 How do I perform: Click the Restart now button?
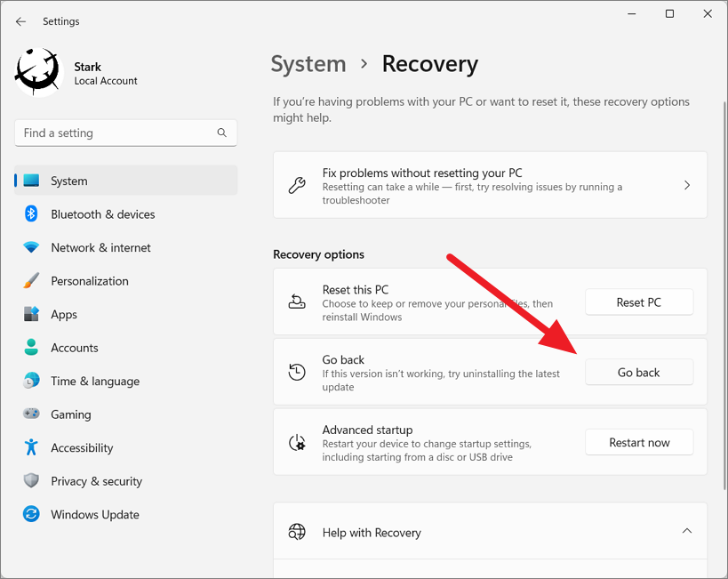[x=639, y=442]
